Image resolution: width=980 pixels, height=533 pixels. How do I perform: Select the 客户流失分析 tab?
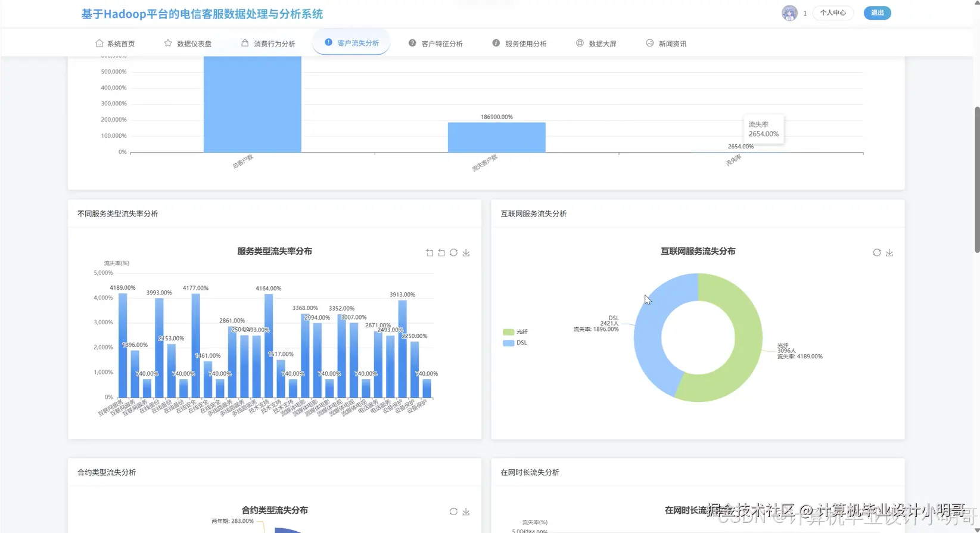coord(351,43)
